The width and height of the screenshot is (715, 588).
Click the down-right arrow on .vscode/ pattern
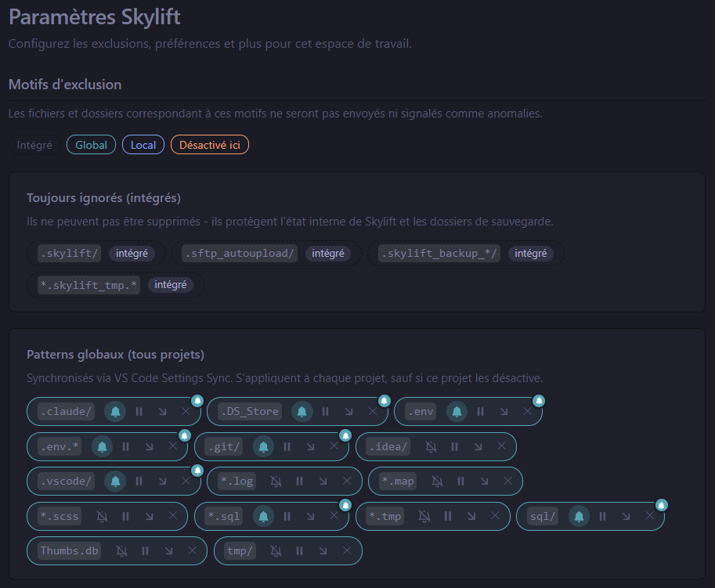tap(162, 482)
